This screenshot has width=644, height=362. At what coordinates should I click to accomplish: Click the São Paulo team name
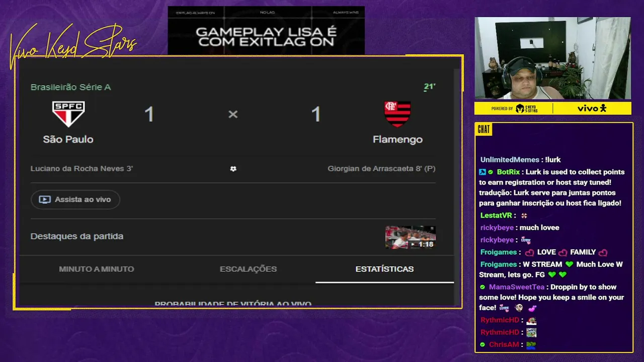(68, 139)
